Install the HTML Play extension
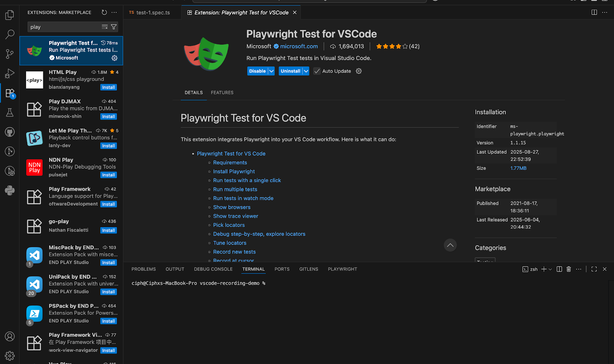The height and width of the screenshot is (364, 614). [x=109, y=87]
